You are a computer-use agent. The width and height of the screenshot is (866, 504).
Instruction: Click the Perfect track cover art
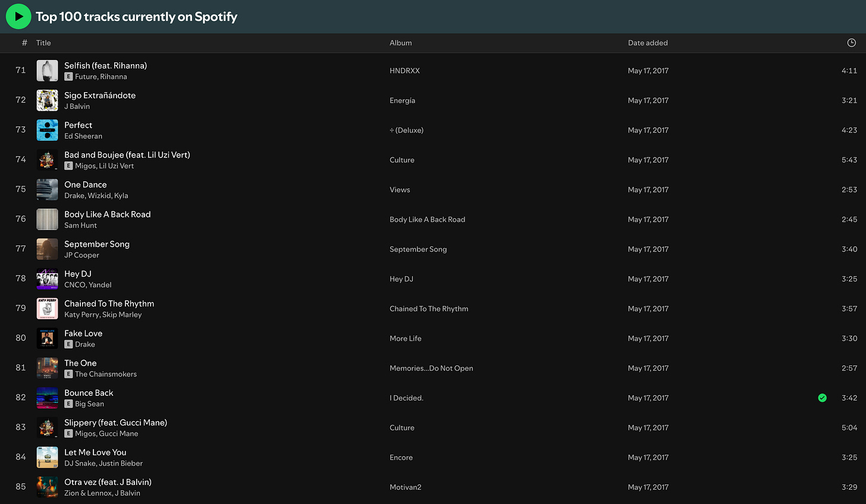point(47,130)
